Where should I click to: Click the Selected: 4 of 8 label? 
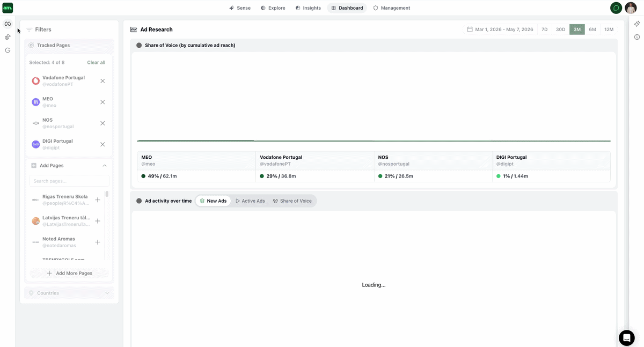[47, 63]
